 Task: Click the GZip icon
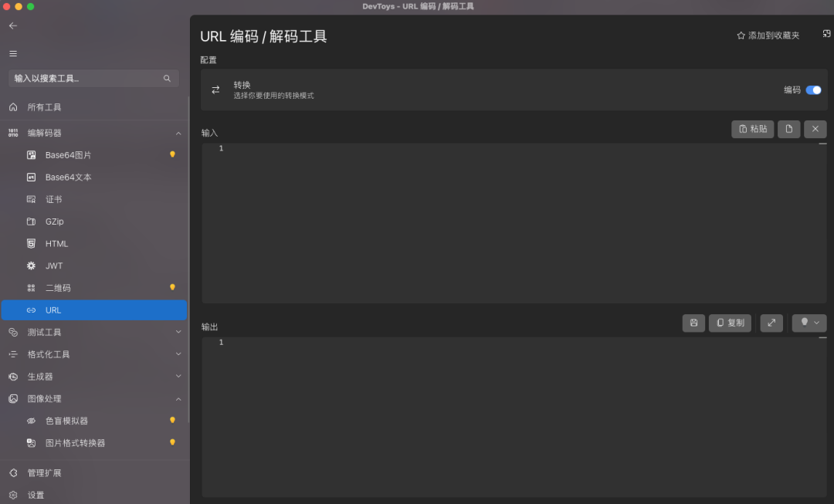(x=32, y=222)
